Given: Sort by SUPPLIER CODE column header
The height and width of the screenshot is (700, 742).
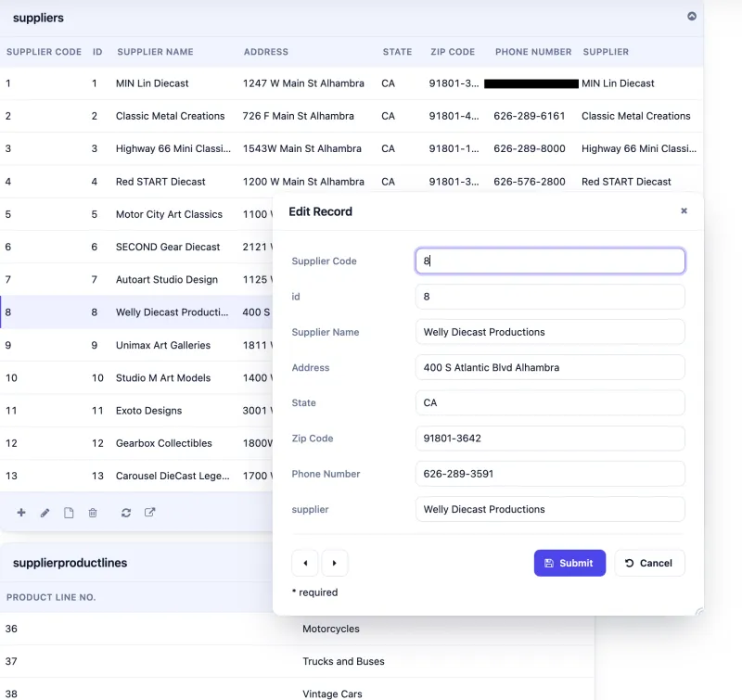Looking at the screenshot, I should coord(44,52).
